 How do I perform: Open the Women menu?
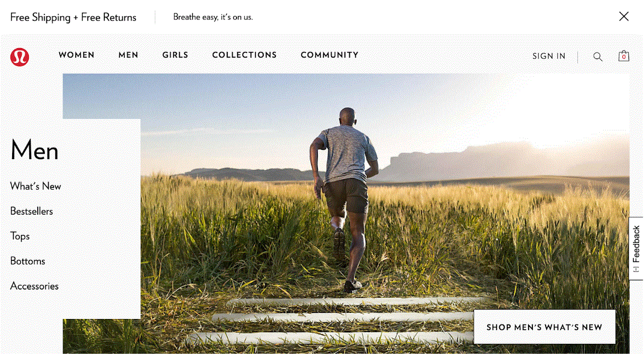pos(76,55)
